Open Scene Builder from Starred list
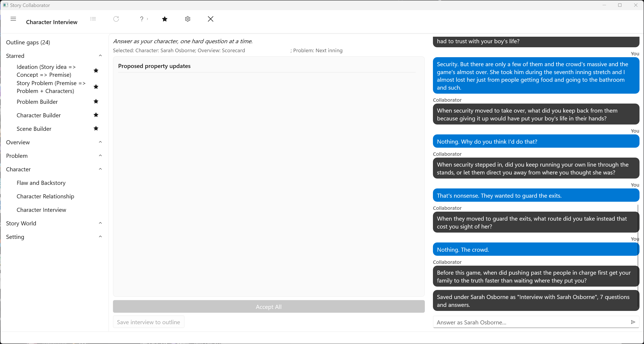The width and height of the screenshot is (644, 344). click(34, 129)
